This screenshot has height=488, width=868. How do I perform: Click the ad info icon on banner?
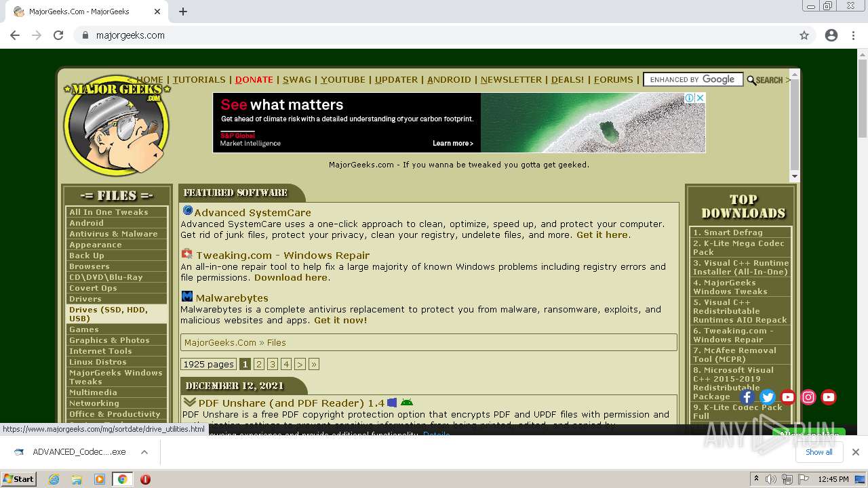coord(689,98)
